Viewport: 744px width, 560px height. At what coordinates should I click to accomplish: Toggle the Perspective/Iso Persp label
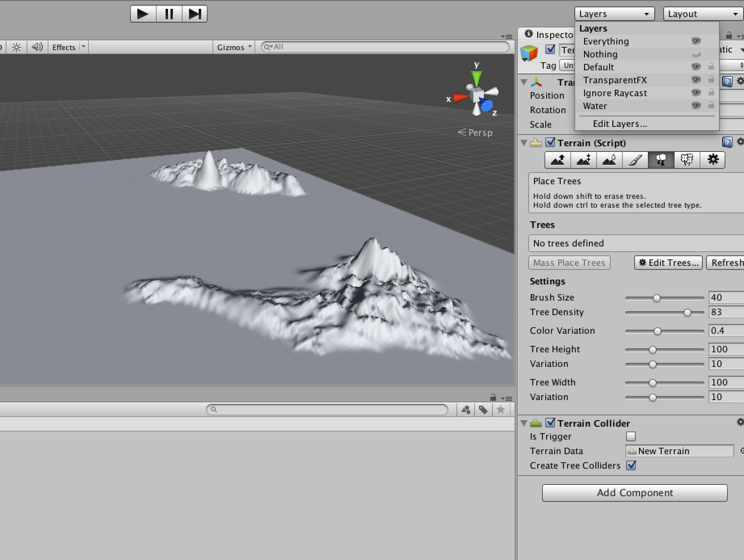coord(475,133)
